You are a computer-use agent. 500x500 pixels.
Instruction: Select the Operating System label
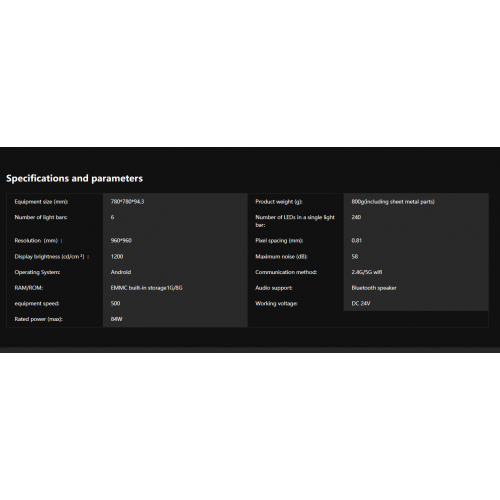37,272
